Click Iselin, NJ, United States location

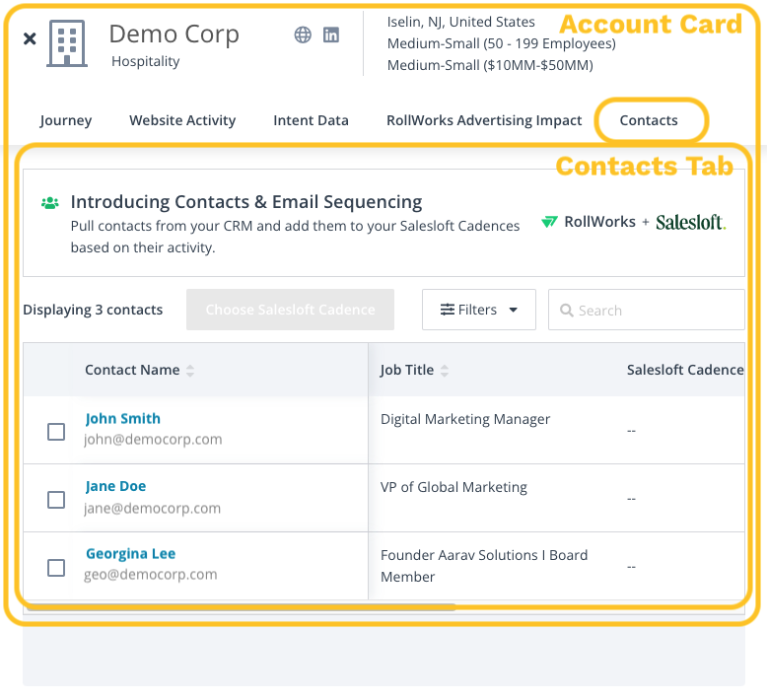click(x=460, y=22)
